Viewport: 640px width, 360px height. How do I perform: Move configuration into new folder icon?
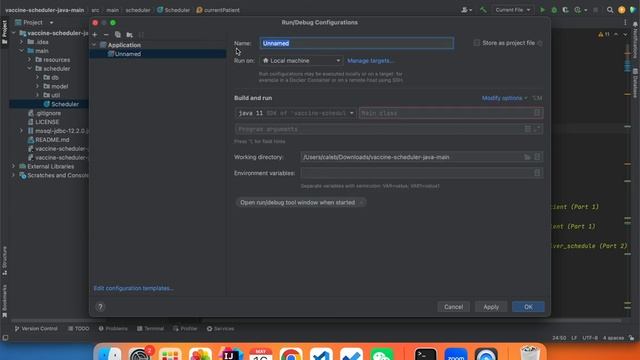coord(129,35)
